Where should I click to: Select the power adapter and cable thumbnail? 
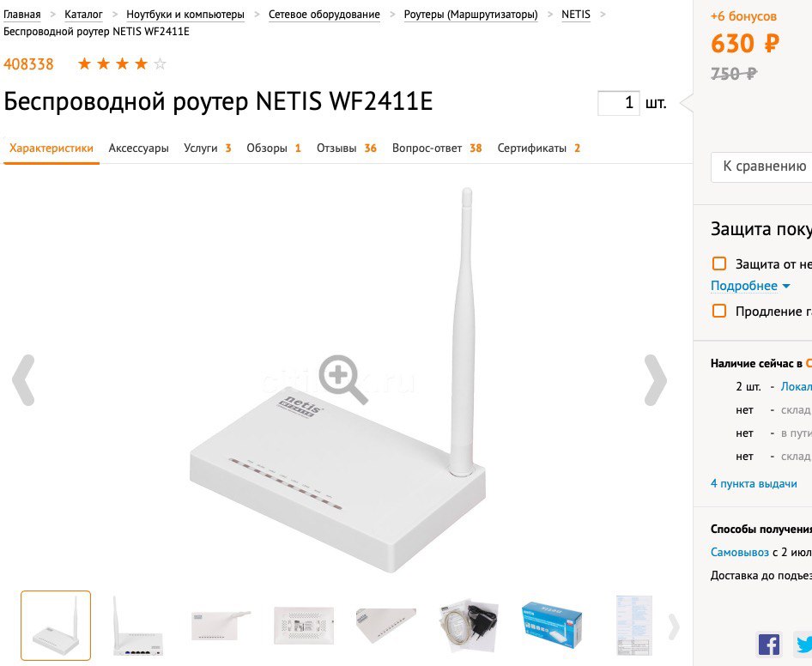pos(468,625)
